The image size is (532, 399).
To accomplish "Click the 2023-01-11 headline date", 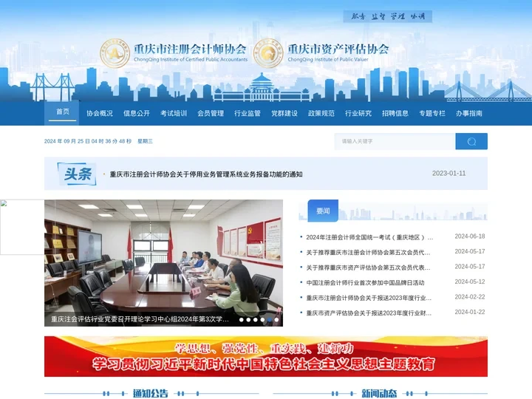I will [449, 174].
